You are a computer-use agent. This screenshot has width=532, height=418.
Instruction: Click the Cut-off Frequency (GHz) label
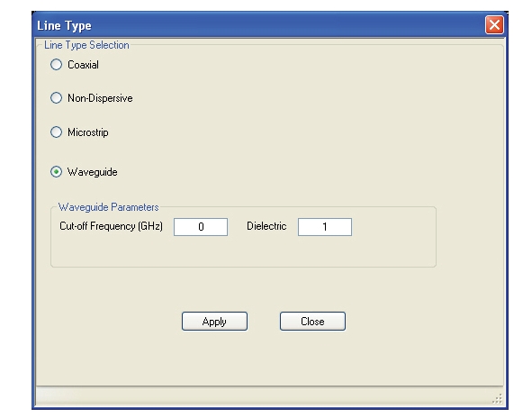pyautogui.click(x=111, y=226)
